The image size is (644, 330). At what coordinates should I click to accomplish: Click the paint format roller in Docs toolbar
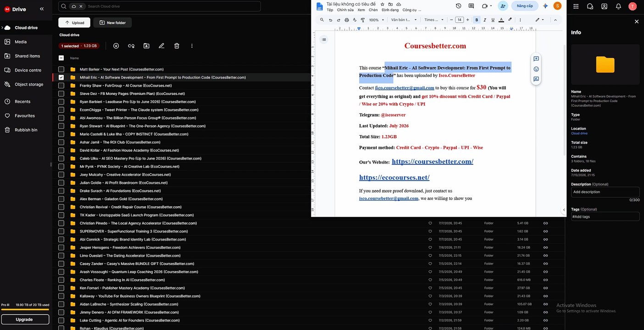tap(363, 20)
